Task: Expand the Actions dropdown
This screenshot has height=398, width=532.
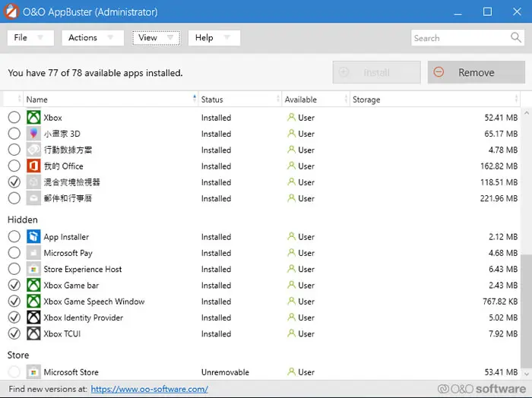Action: coord(93,38)
